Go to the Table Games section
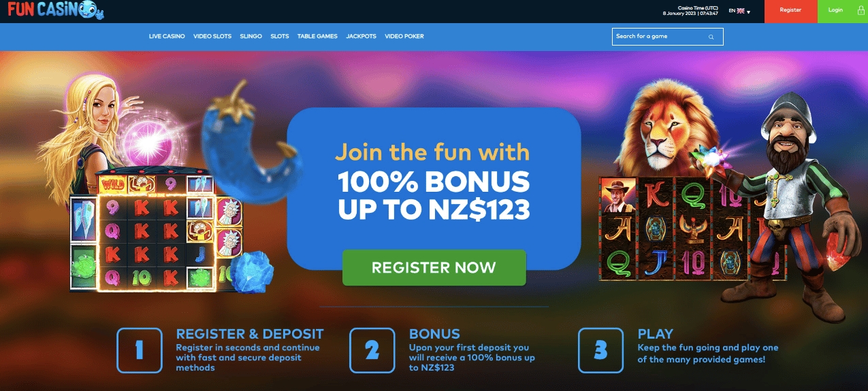This screenshot has height=391, width=868. (x=317, y=36)
